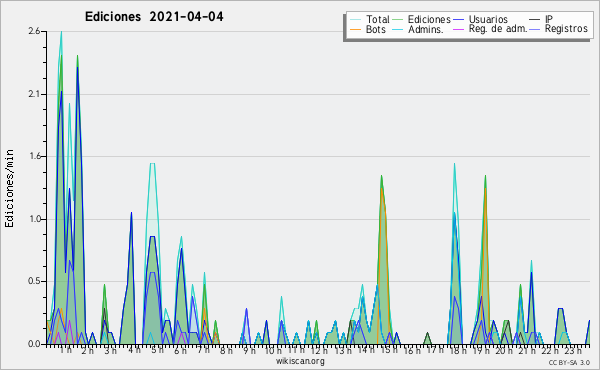Image resolution: width=600 pixels, height=370 pixels.
Task: Select the 'IP' legend entry
Action: click(x=549, y=19)
